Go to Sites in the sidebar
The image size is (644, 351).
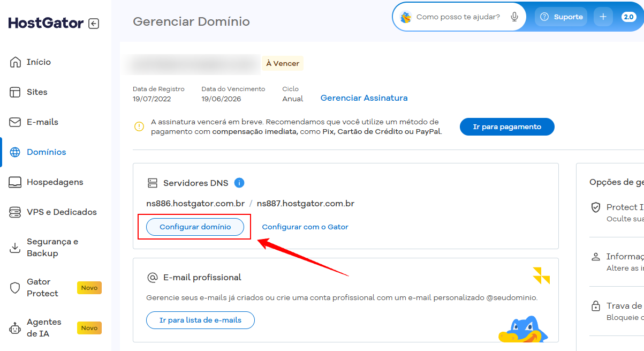pos(37,92)
